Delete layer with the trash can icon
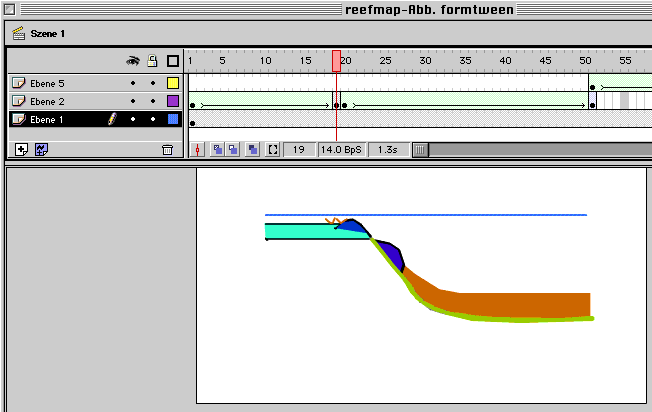 [167, 150]
